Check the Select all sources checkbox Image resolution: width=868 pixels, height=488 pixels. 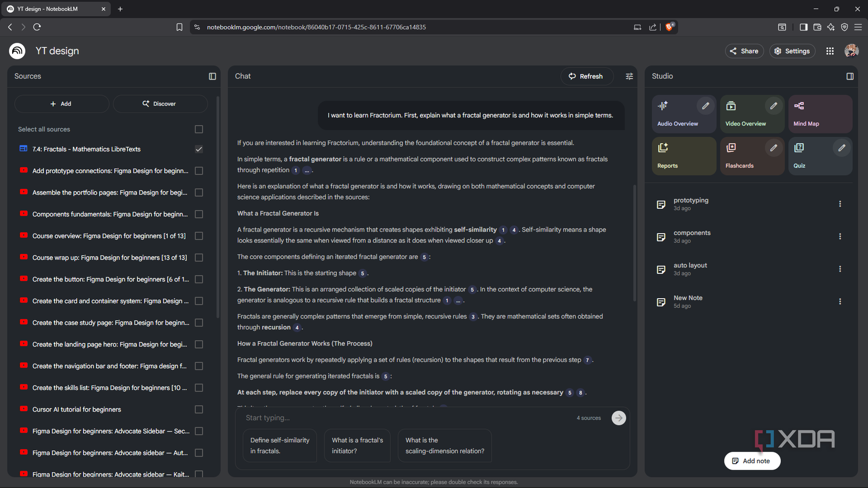(199, 129)
